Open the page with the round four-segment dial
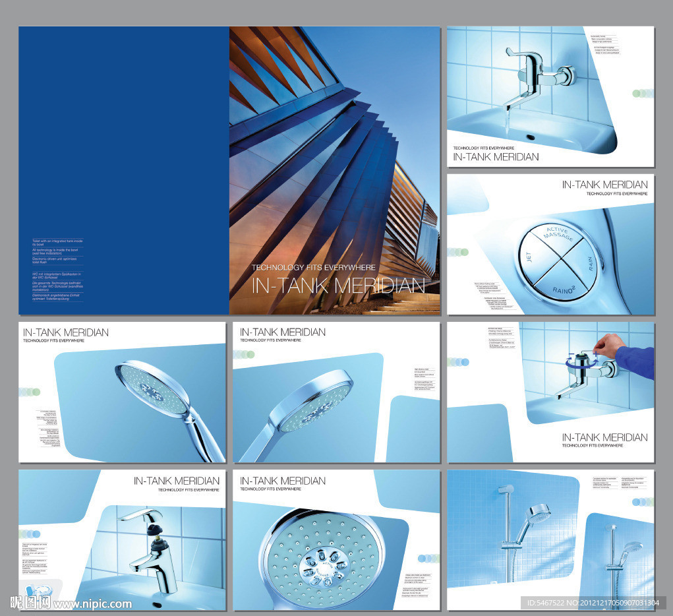The image size is (673, 616). [550, 245]
